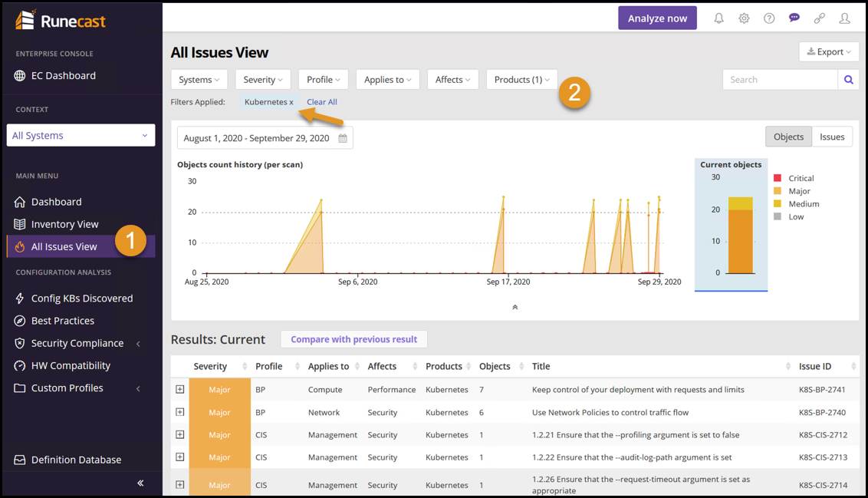Click the search magnifier button
This screenshot has width=868, height=498.
click(x=849, y=80)
